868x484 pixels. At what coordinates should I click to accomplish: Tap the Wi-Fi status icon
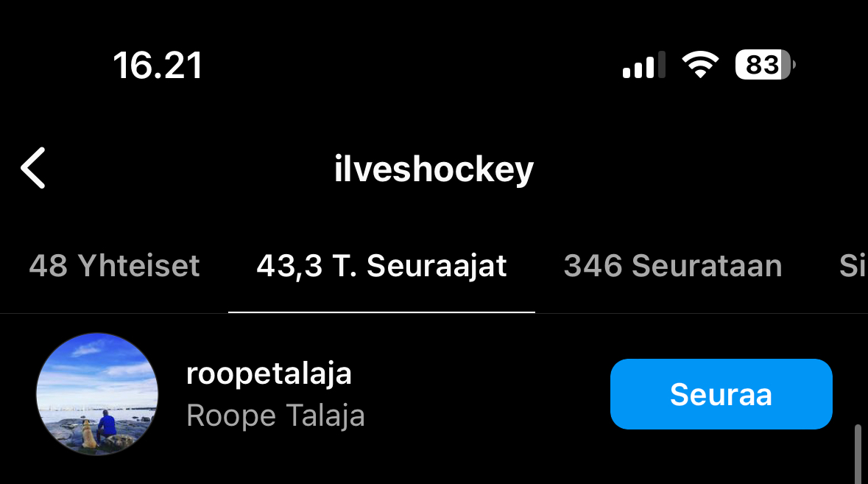[700, 64]
